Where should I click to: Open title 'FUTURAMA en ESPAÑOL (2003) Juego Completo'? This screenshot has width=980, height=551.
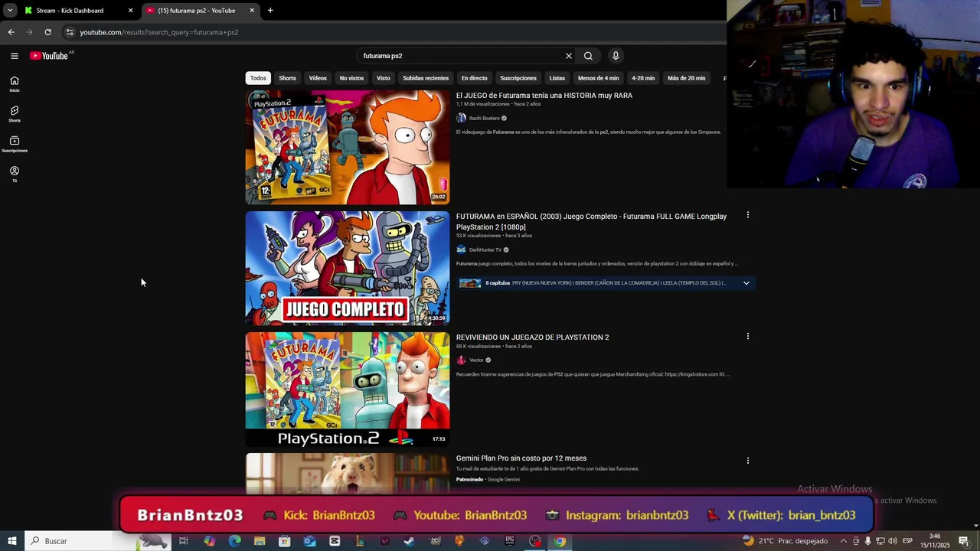pos(591,221)
